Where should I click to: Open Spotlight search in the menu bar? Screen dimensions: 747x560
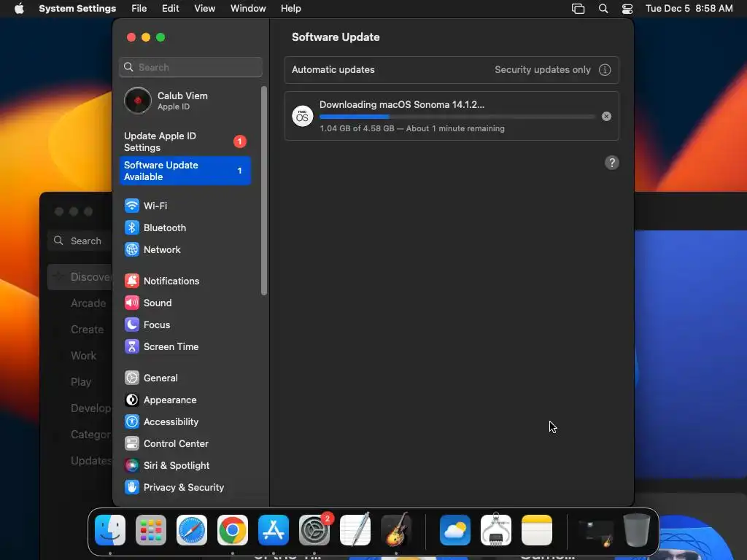coord(603,9)
